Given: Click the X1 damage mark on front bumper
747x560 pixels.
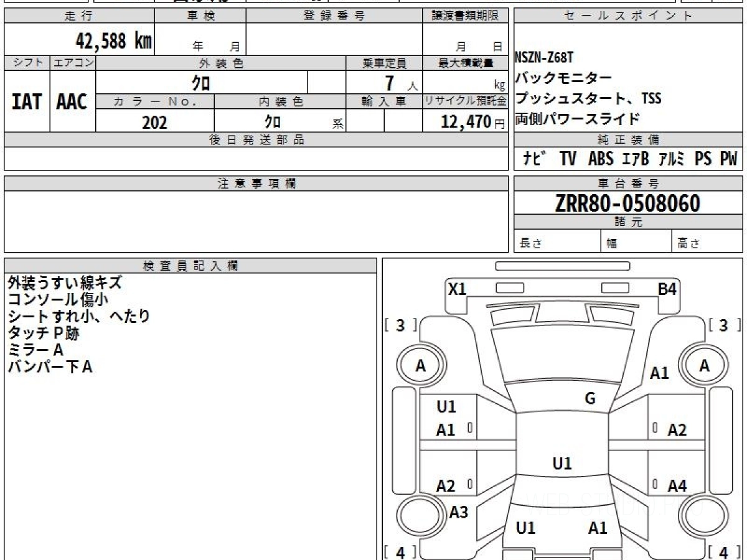Looking at the screenshot, I should pyautogui.click(x=458, y=289).
